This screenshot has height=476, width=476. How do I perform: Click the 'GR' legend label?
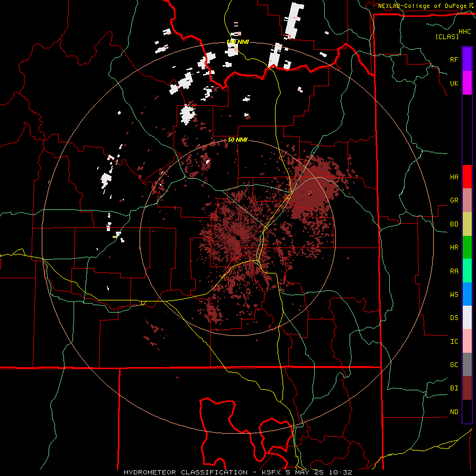point(454,200)
